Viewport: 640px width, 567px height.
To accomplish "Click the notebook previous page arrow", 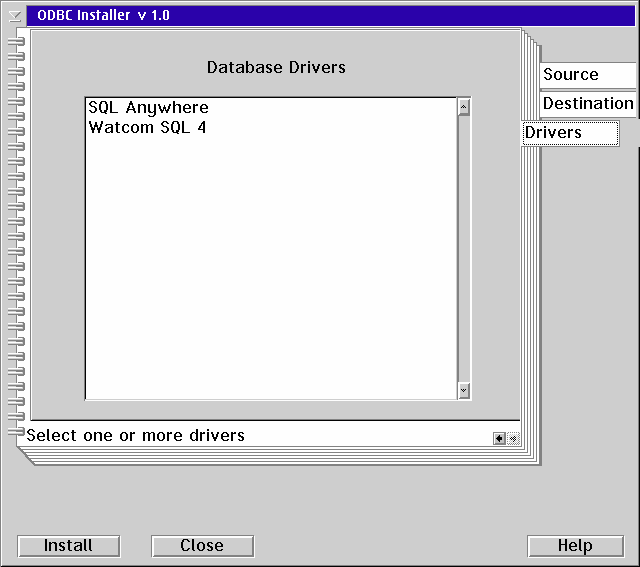I will pyautogui.click(x=499, y=438).
